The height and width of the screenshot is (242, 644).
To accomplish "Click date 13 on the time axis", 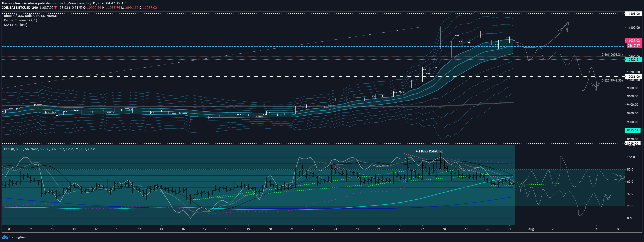I will (118, 229).
